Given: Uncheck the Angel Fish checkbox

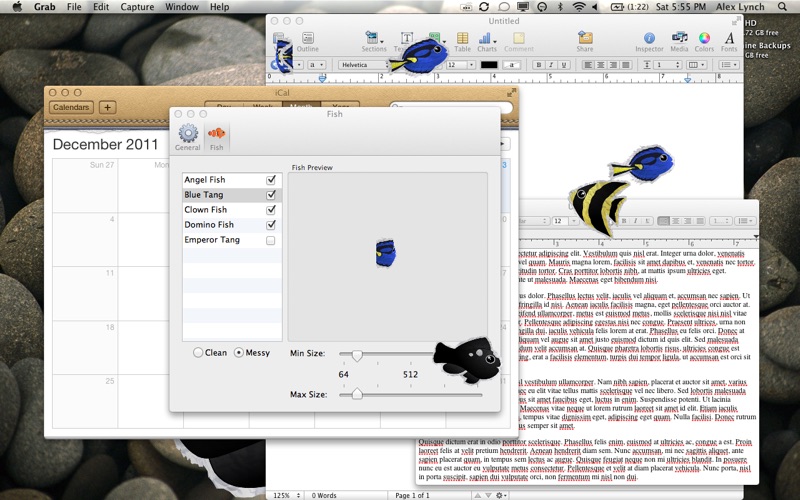Looking at the screenshot, I should (x=271, y=180).
